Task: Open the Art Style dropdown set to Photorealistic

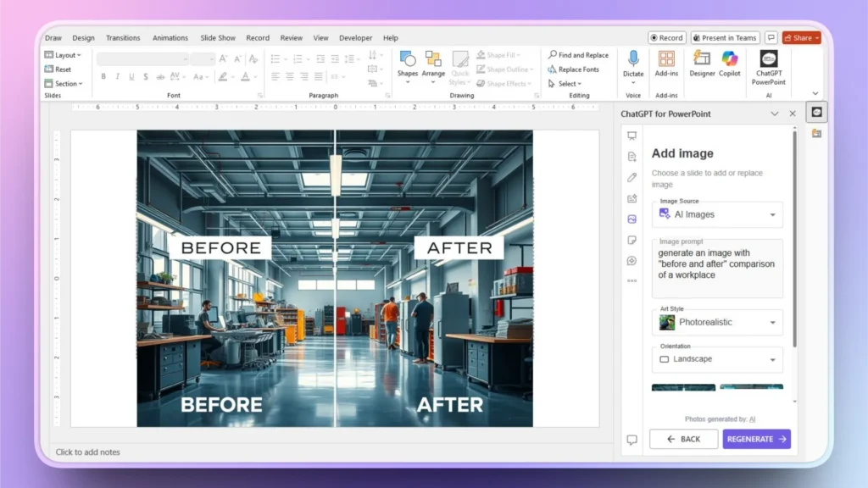Action: pos(717,322)
